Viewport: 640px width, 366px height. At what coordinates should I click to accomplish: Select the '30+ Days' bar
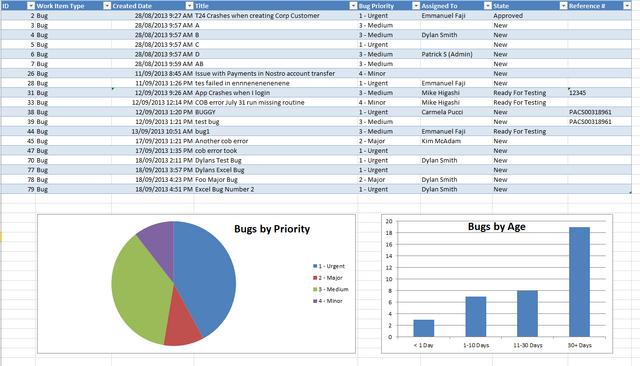(579, 282)
